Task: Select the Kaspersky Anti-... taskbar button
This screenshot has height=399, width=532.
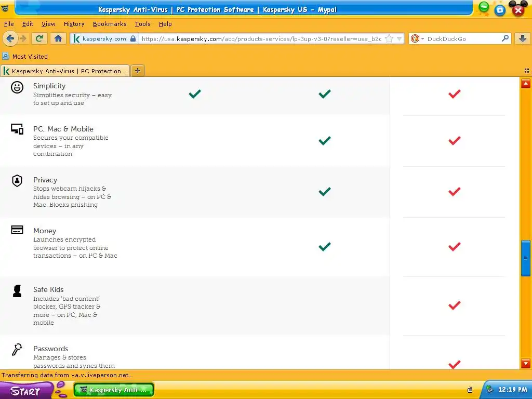Action: coord(114,390)
